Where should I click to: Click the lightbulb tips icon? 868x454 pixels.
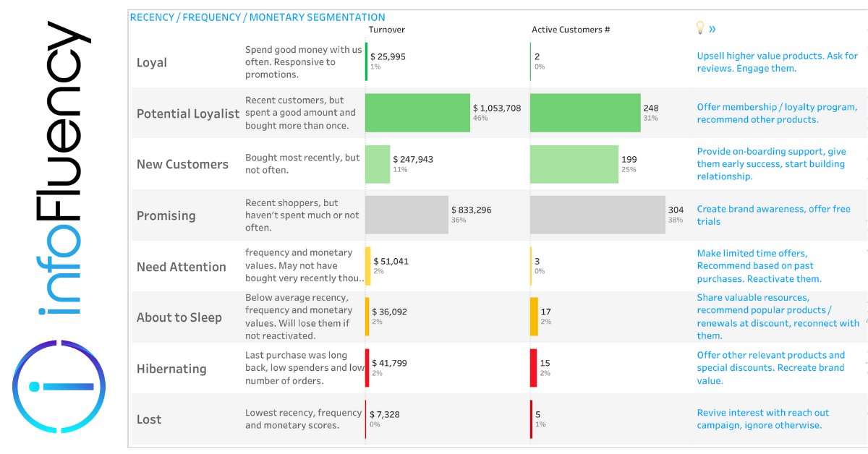coord(699,28)
